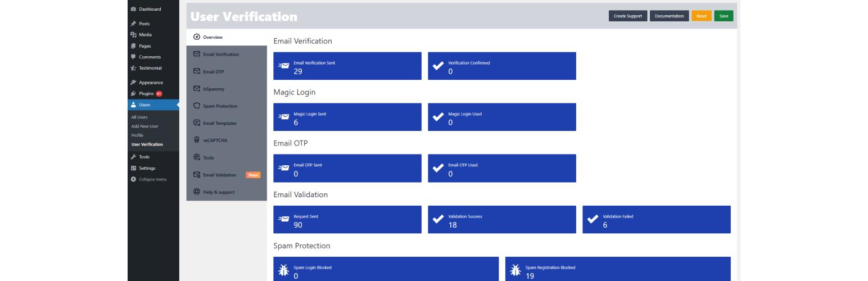The image size is (868, 281).
Task: Click the bug icon on Spam Login Blocked
Action: pos(283,270)
